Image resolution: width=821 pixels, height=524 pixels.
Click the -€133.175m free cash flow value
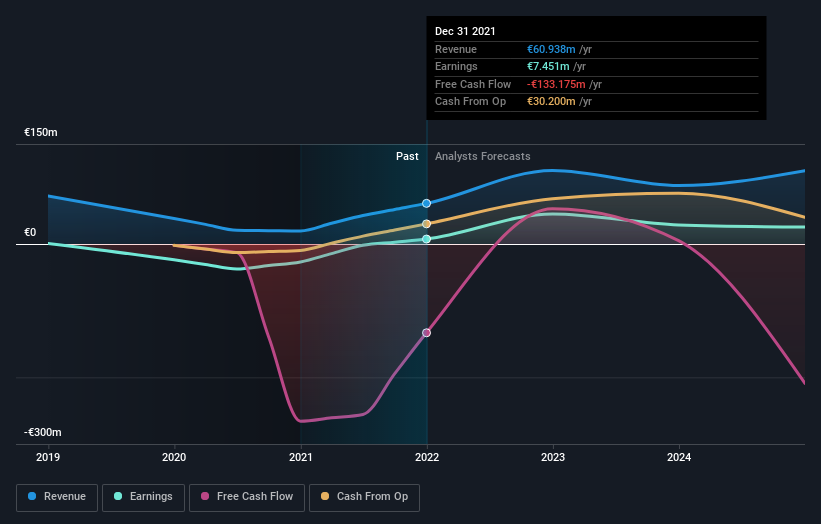556,84
